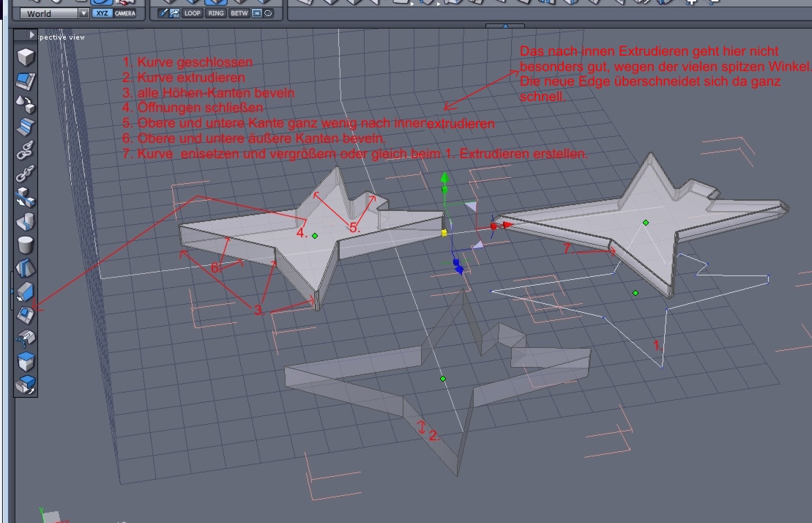Select the blue-top box with arrow tool
This screenshot has height=523, width=812.
26,385
